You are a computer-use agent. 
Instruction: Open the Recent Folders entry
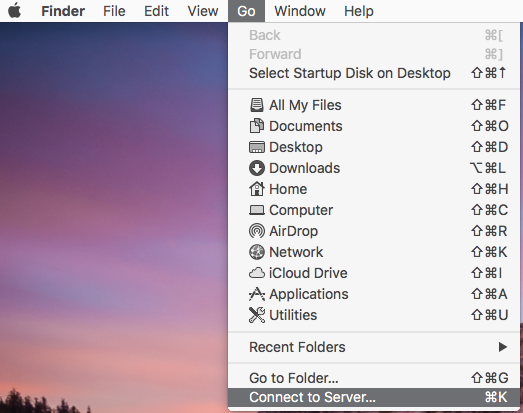[x=374, y=347]
